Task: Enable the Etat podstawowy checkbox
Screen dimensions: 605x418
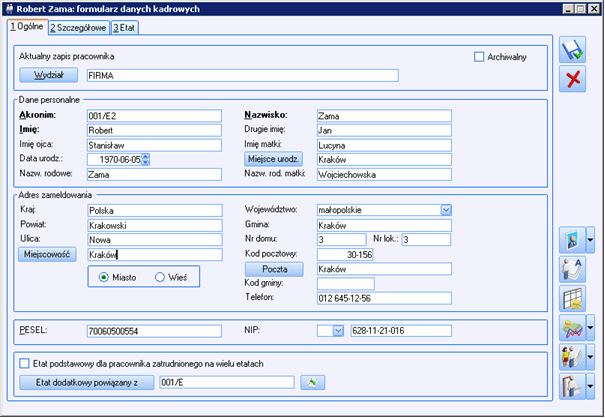Action: click(25, 363)
